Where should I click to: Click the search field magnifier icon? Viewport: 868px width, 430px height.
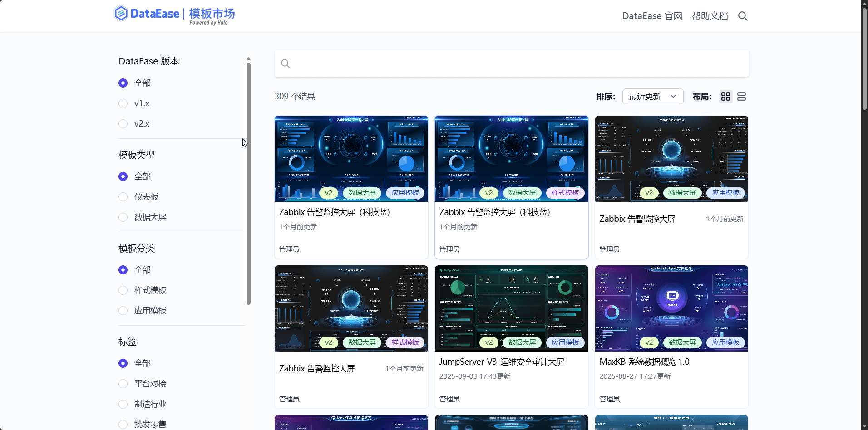point(286,64)
